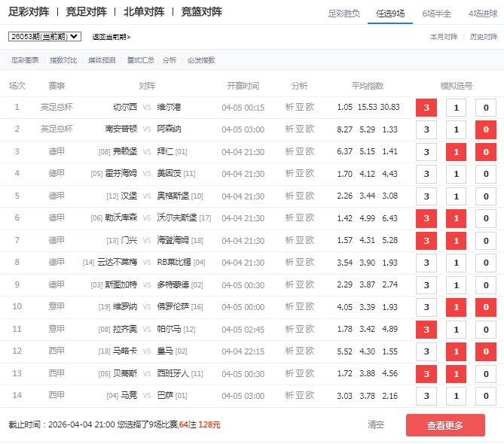Switch to the 6场半全 tab
The width and height of the screenshot is (504, 444).
point(436,14)
